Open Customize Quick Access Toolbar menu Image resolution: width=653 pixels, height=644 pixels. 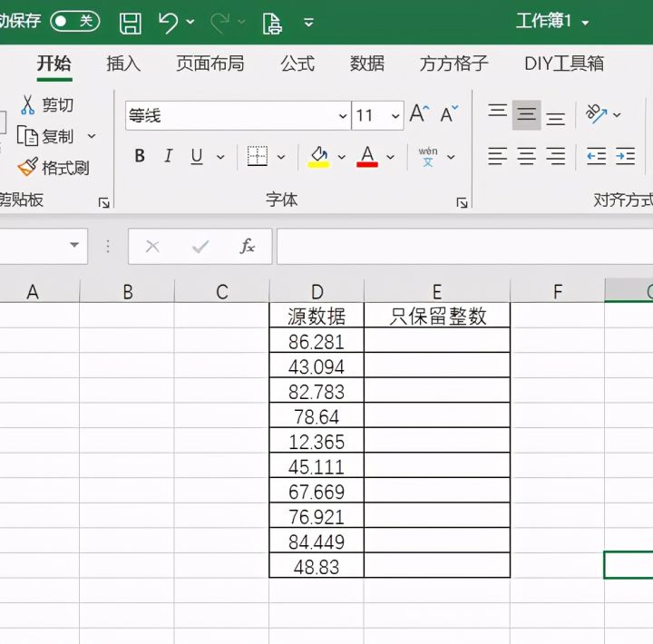(x=308, y=22)
